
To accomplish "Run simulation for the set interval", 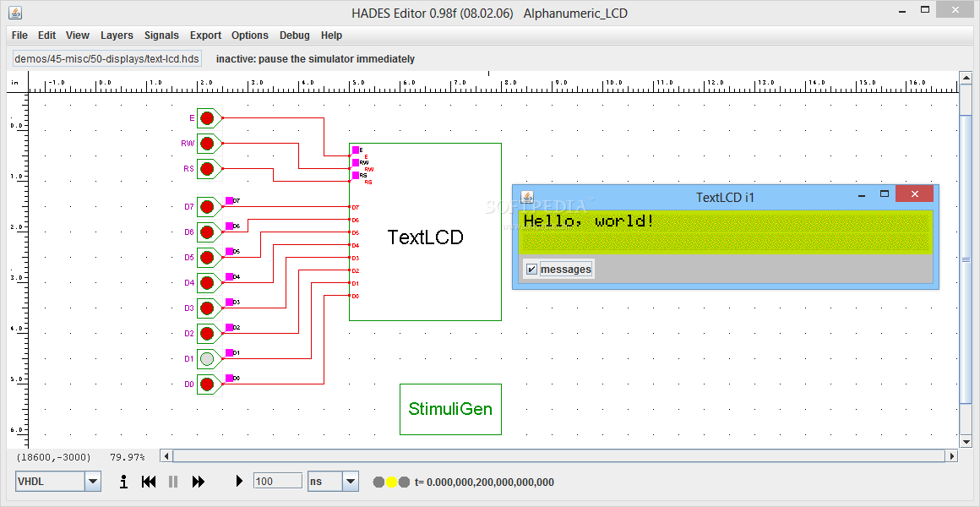I will coord(239,482).
